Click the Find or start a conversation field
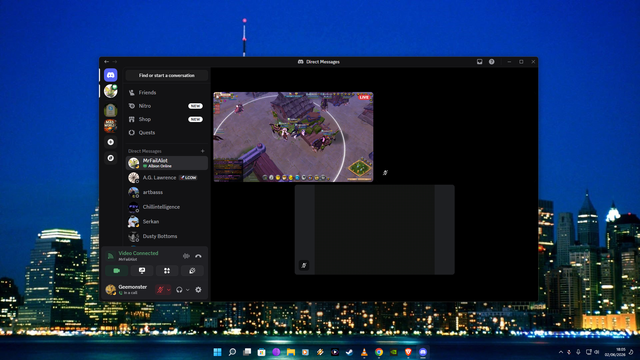Screen dimensions: 640x360 [x=167, y=76]
